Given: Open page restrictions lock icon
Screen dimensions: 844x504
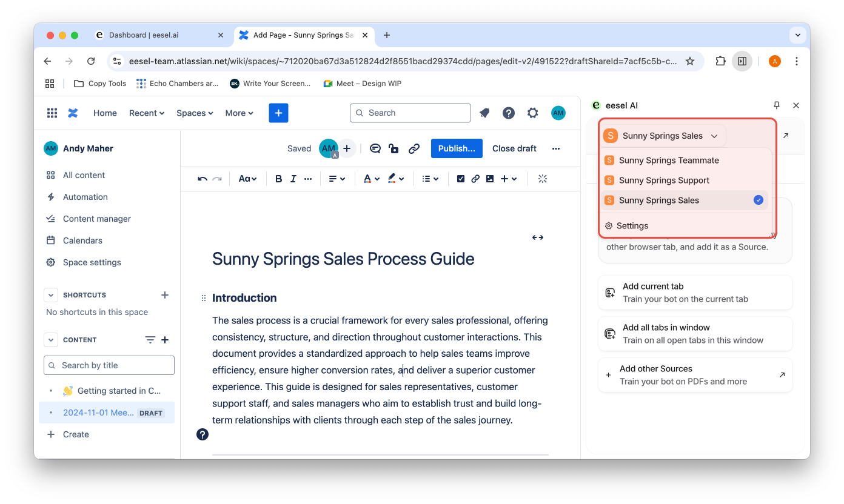Looking at the screenshot, I should 394,148.
